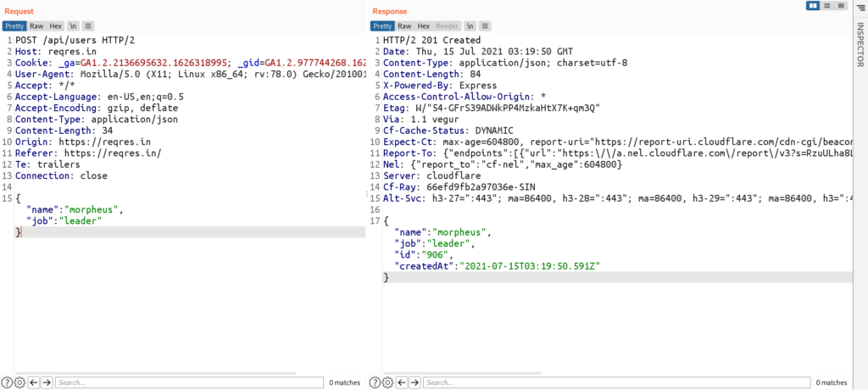Open search settings gear in Request pane
This screenshot has width=868, height=390.
click(x=19, y=382)
